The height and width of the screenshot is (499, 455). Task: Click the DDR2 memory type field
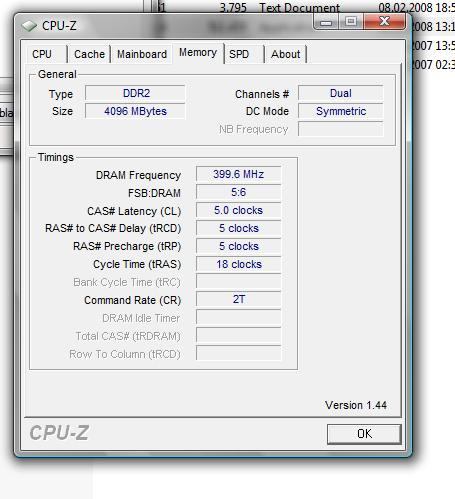[x=135, y=93]
